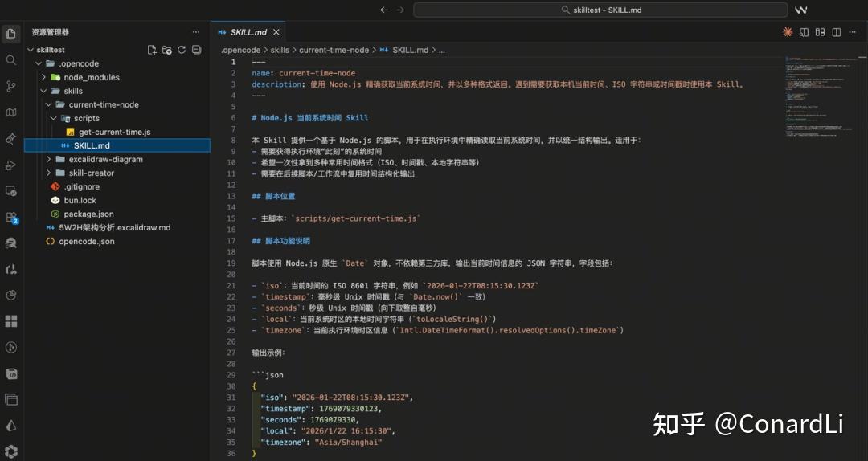Open editor more actions ellipsis
This screenshot has height=461, width=868.
[853, 32]
